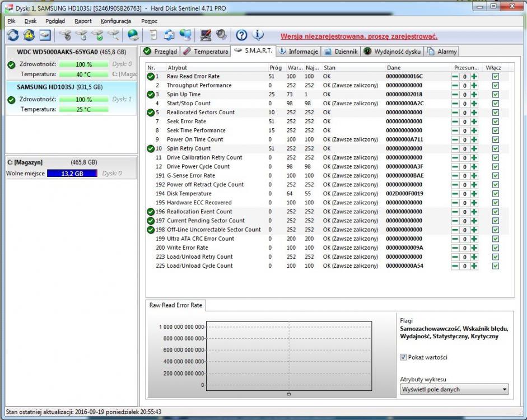This screenshot has width=527, height=420.
Task: Click the Samsung disk health 100 % bar
Action: click(x=83, y=100)
